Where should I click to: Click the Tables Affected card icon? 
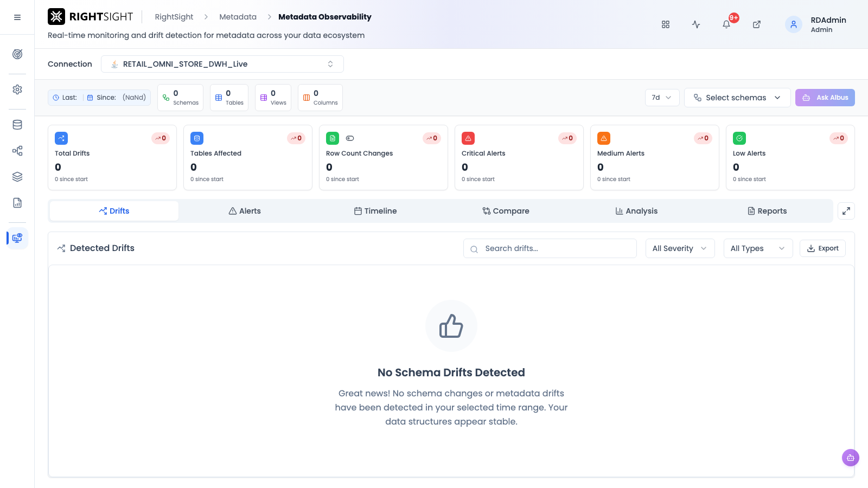click(x=197, y=138)
